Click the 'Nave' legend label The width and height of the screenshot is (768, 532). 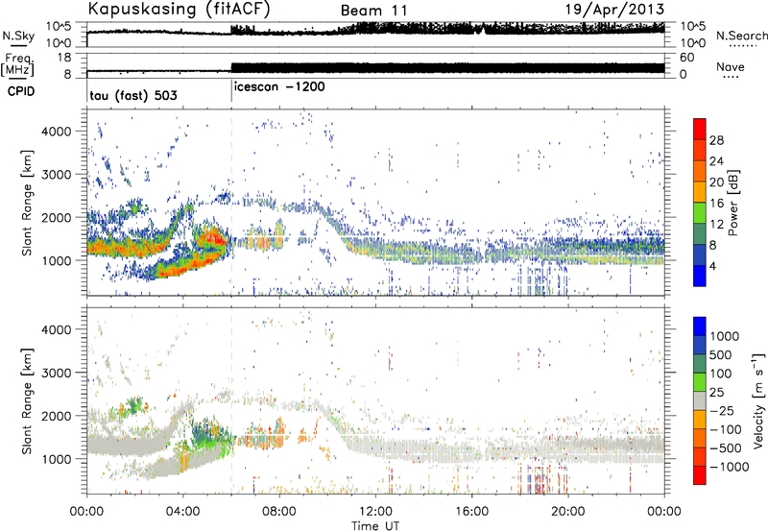[731, 67]
